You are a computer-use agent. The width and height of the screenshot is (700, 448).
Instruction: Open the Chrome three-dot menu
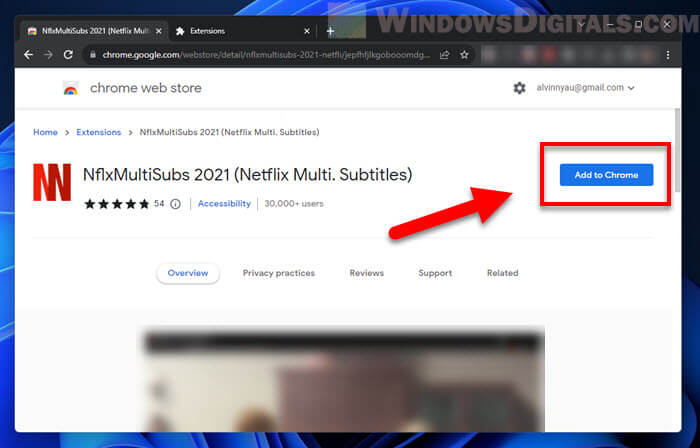[x=668, y=54]
